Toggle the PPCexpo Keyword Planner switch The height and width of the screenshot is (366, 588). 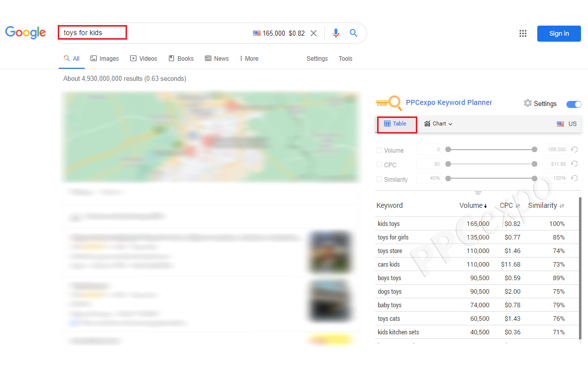click(574, 104)
